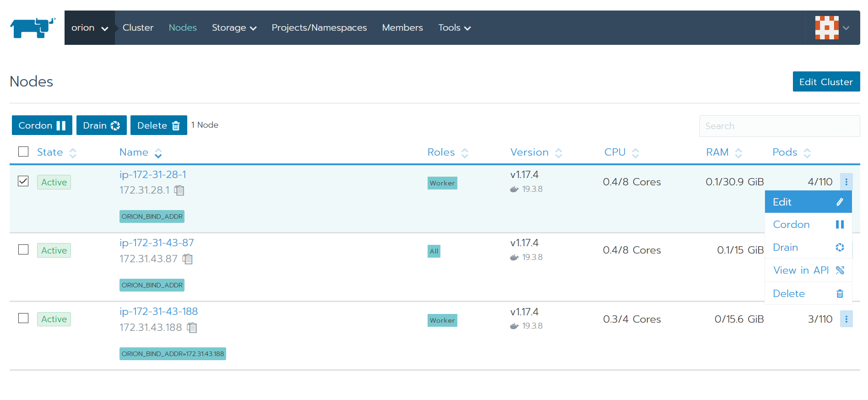This screenshot has height=400, width=868.
Task: Sort nodes by the State column arrows
Action: tap(73, 153)
